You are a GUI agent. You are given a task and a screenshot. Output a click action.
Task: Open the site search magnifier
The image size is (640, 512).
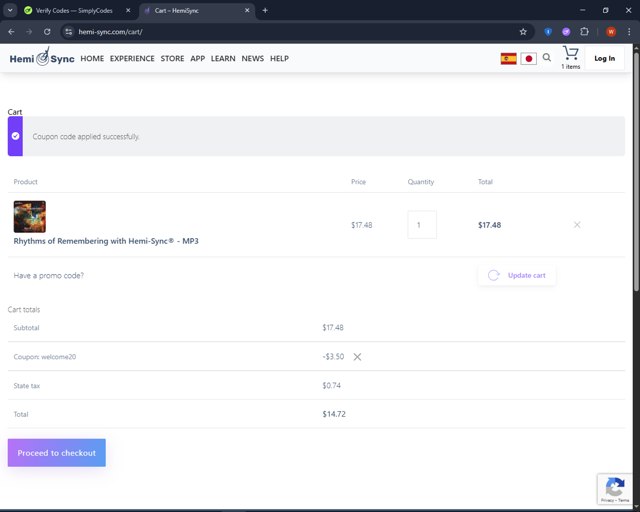pyautogui.click(x=547, y=58)
